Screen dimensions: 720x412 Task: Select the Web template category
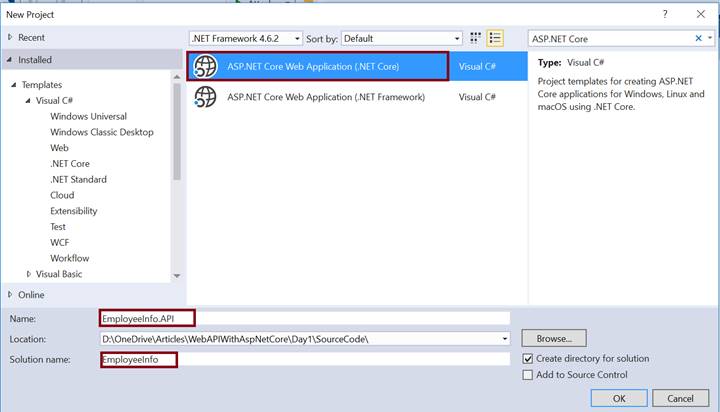[59, 148]
